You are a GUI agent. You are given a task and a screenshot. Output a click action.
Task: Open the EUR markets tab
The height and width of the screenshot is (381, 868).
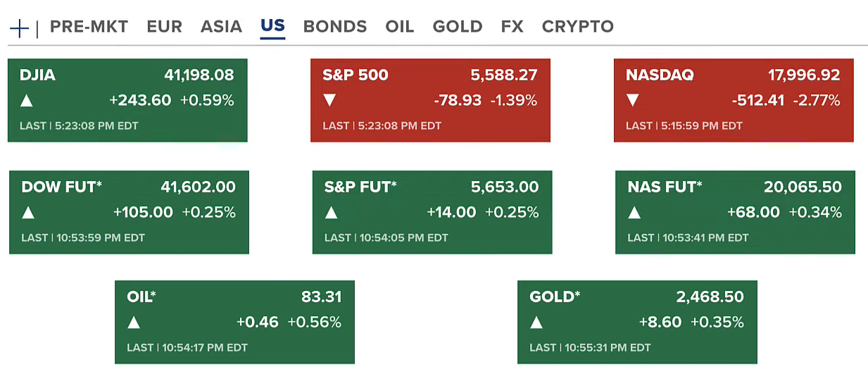click(x=164, y=27)
